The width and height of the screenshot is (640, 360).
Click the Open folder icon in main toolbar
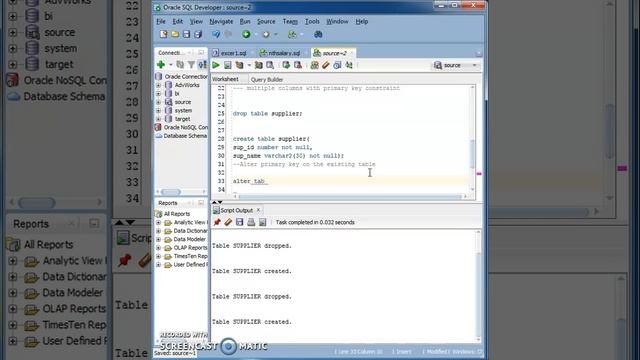[x=175, y=34]
